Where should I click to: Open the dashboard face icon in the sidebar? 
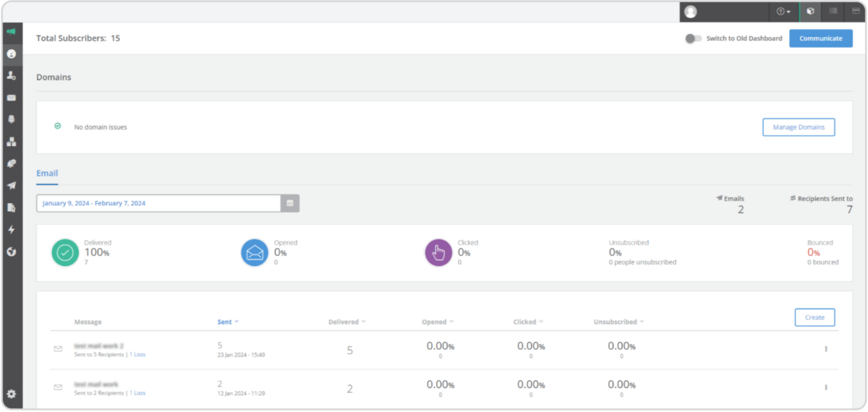(11, 53)
